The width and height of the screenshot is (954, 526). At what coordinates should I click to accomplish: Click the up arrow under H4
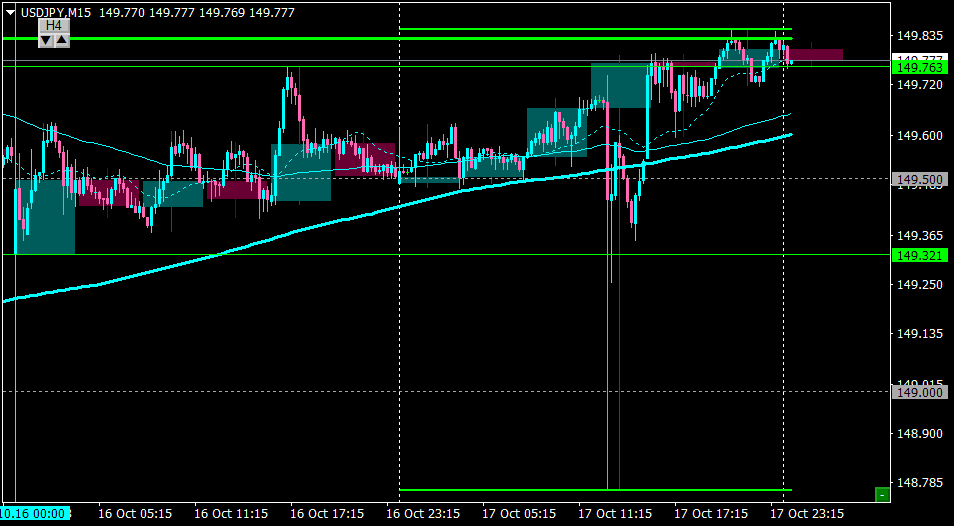tap(62, 41)
